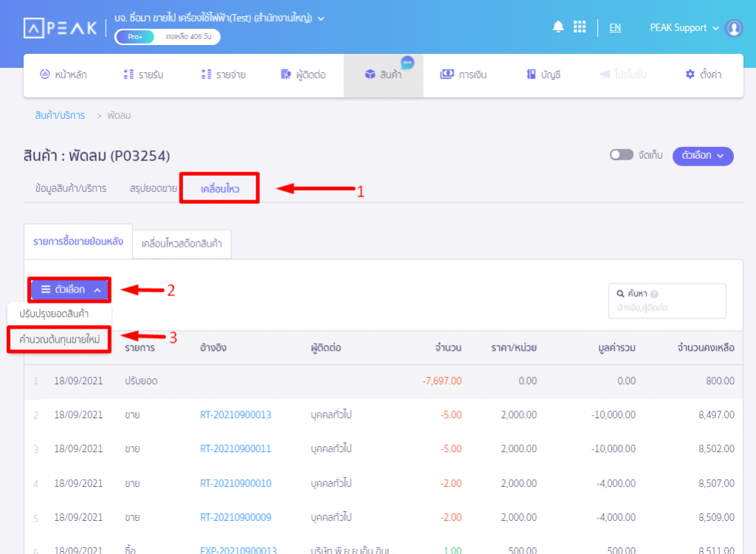Switch to เคลื่อนไหวสต็อกสินค้า tab
Viewport: 756px width, 554px height.
pyautogui.click(x=182, y=243)
